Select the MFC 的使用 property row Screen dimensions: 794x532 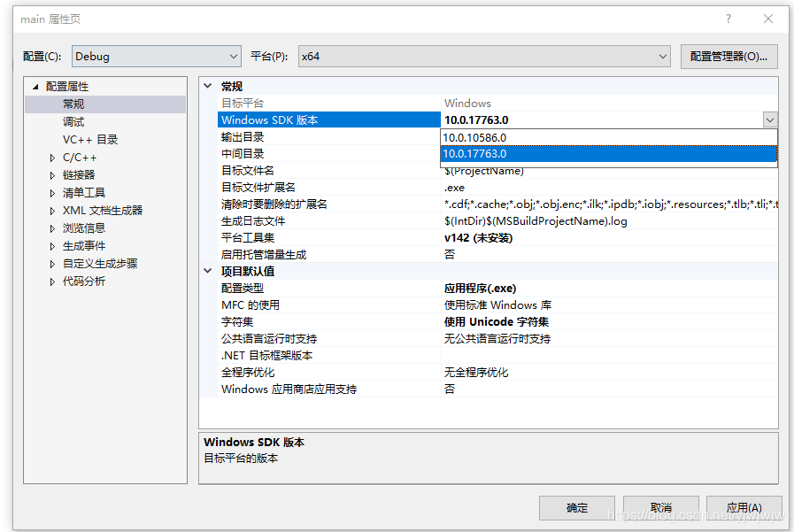497,305
